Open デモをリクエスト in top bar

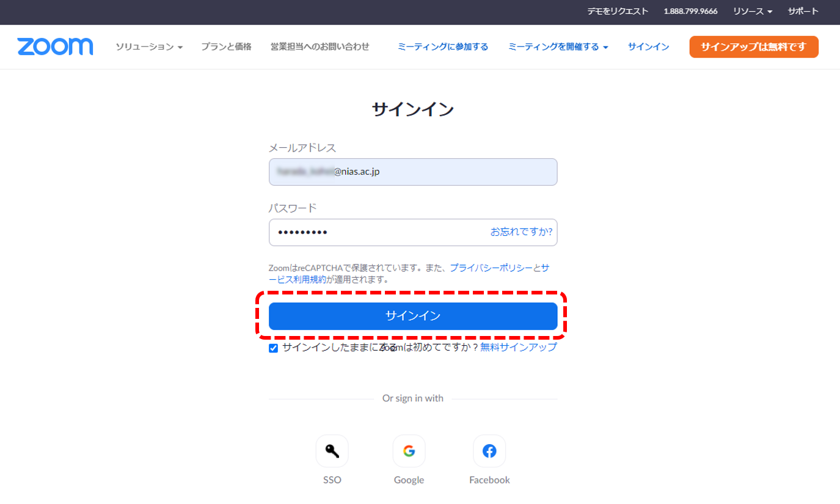pos(618,12)
